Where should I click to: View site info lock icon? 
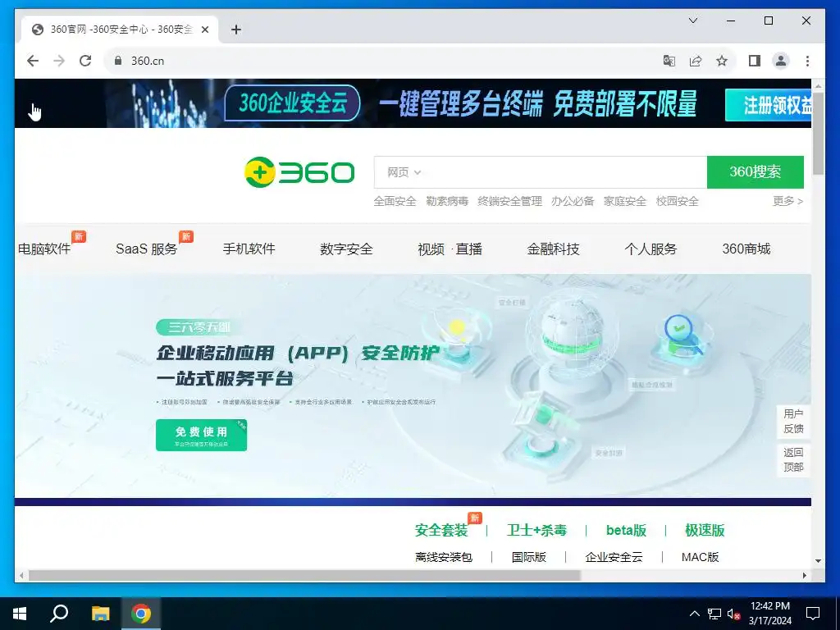[118, 61]
